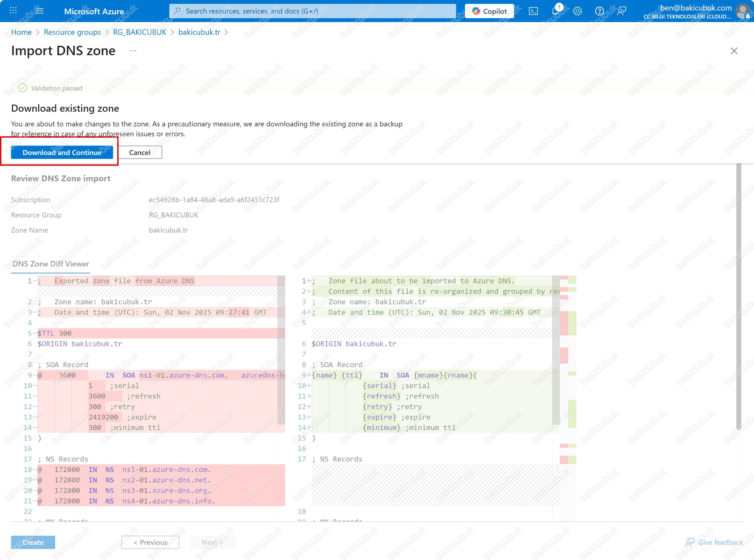Launch Cloud Shell from the top bar
The height and width of the screenshot is (560, 754).
(533, 11)
